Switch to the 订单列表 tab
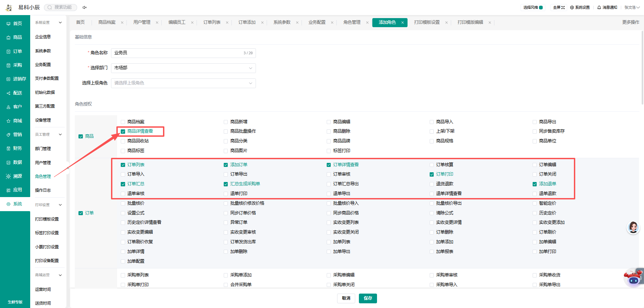The height and width of the screenshot is (308, 644). pos(212,22)
